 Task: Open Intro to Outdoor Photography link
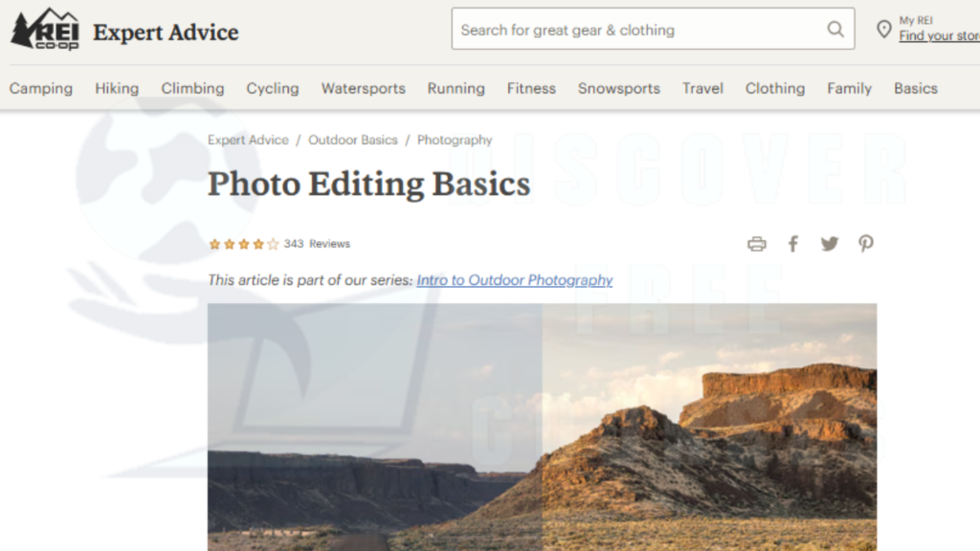coord(514,280)
